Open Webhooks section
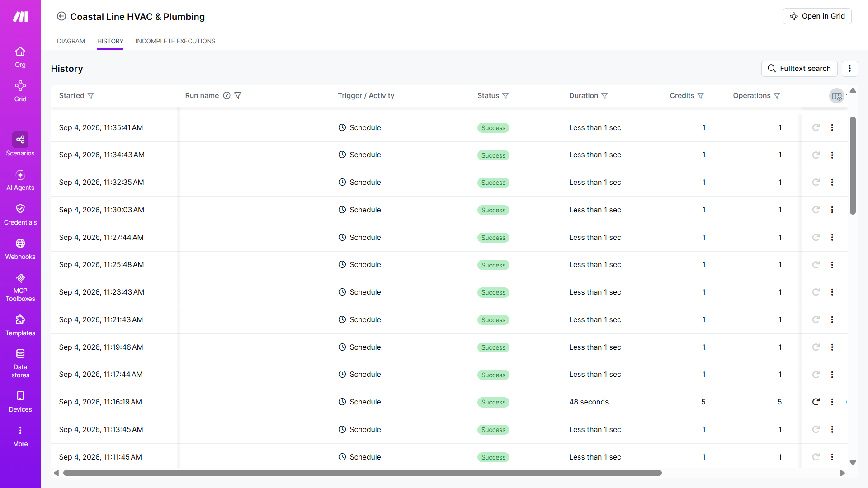 point(20,249)
